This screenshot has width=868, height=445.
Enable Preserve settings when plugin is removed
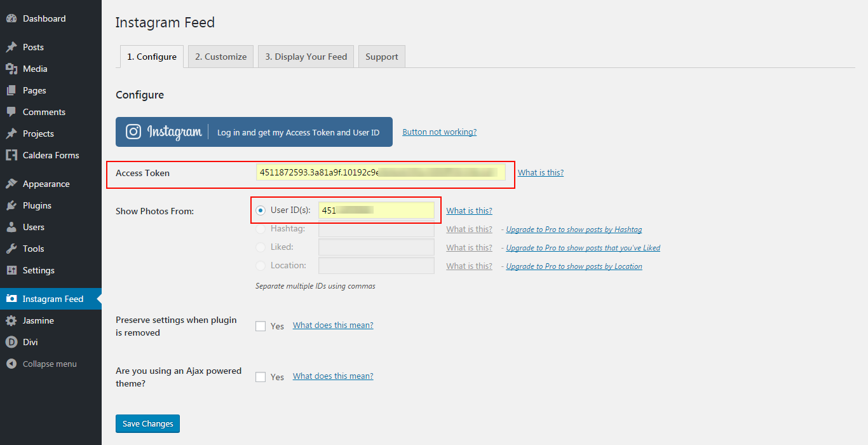pyautogui.click(x=261, y=326)
